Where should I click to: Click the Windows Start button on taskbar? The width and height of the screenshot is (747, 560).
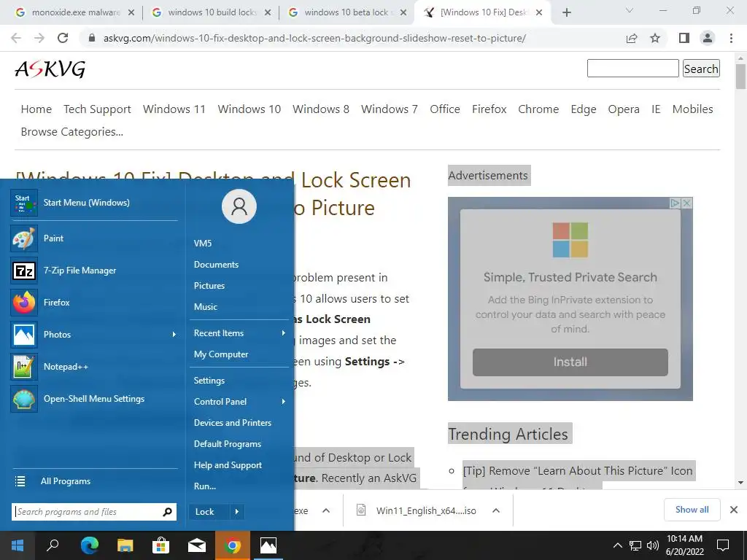coord(18,545)
